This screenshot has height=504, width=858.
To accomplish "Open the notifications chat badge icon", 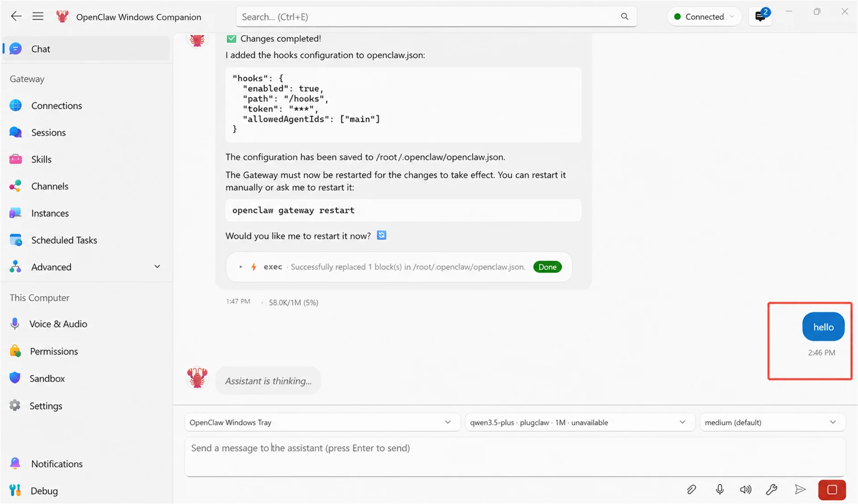I will (x=760, y=17).
